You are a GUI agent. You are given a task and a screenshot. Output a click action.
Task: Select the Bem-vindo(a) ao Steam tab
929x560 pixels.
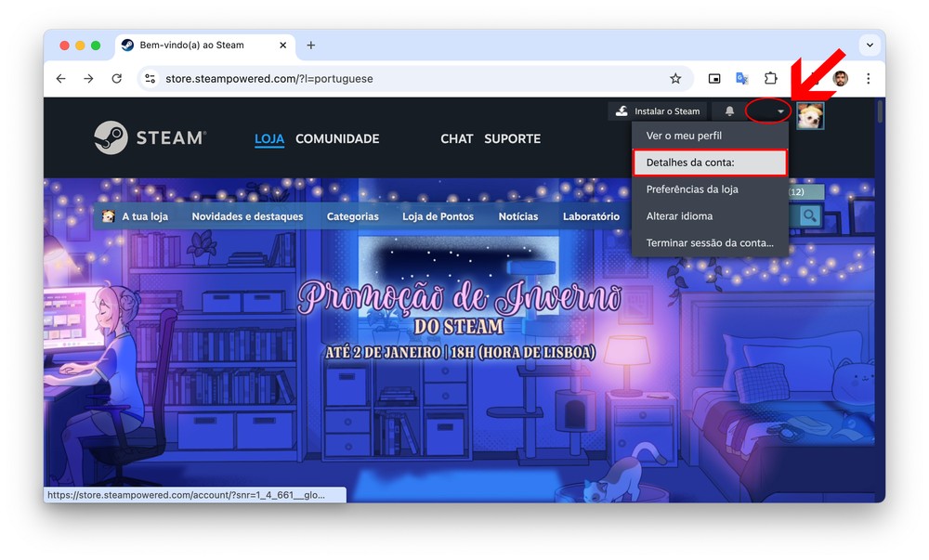204,45
